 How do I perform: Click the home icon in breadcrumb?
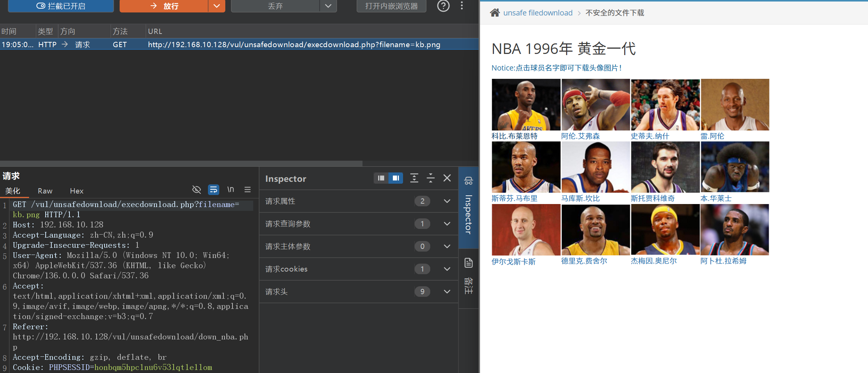coord(494,13)
